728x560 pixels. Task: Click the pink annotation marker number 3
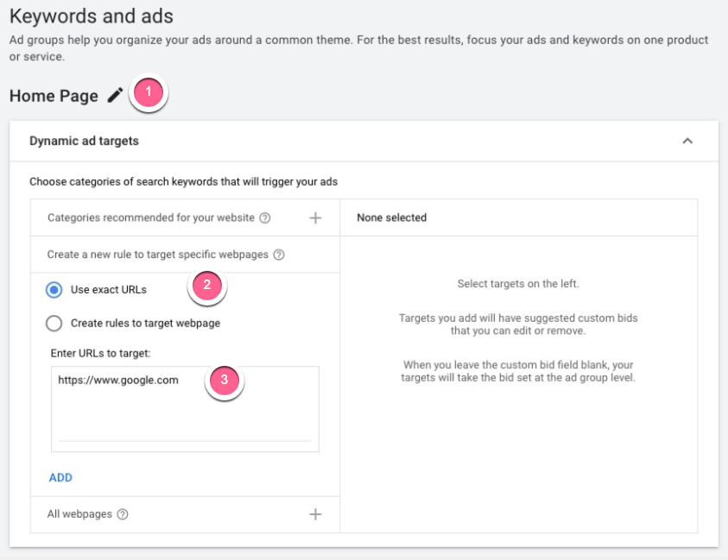(x=225, y=380)
